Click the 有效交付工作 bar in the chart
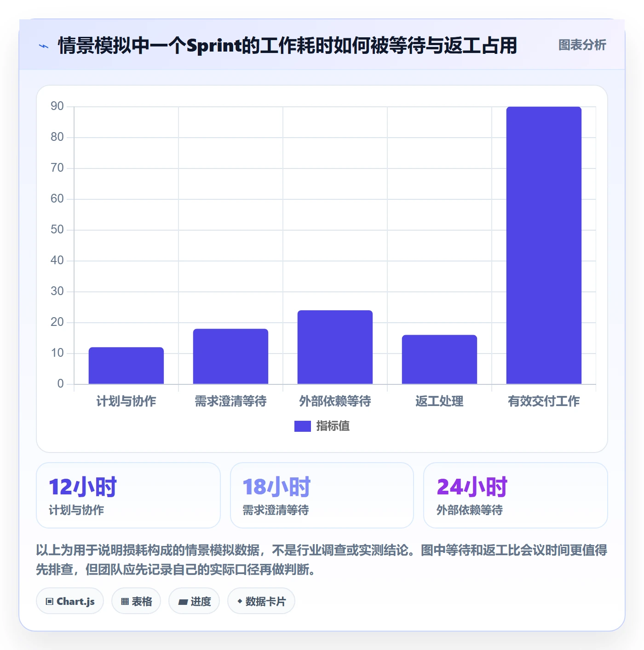644x650 pixels. click(x=544, y=245)
